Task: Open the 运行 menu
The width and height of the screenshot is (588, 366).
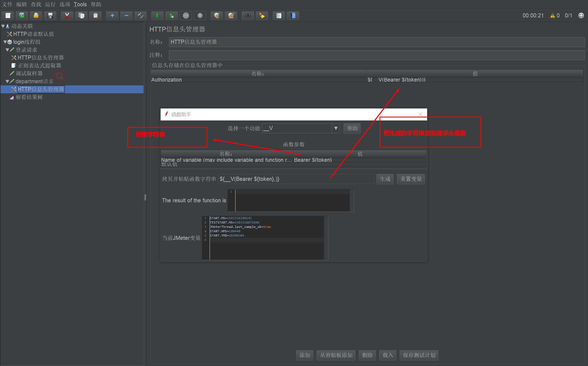Action: click(x=50, y=4)
